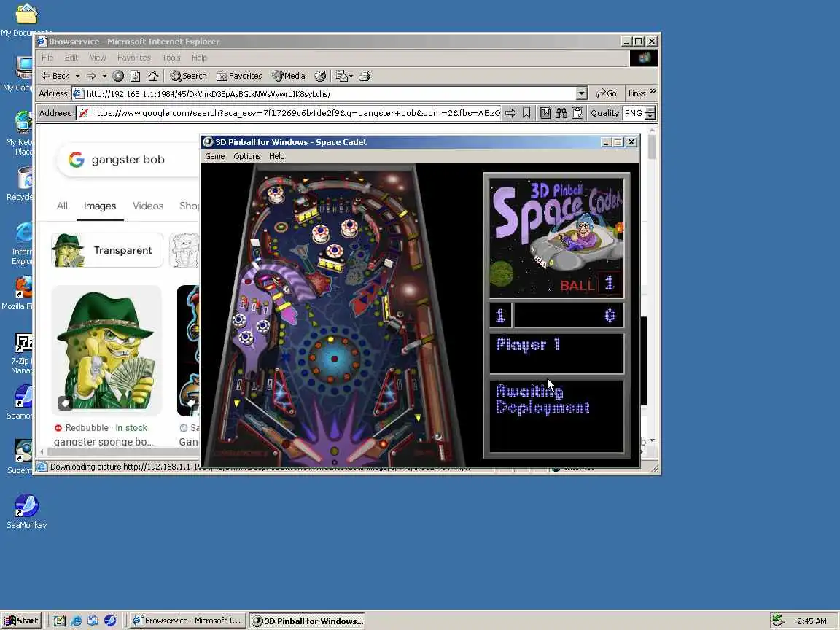Click the IE address bar with 192.168.1.1 URL
The height and width of the screenshot is (630, 840).
tap(330, 94)
